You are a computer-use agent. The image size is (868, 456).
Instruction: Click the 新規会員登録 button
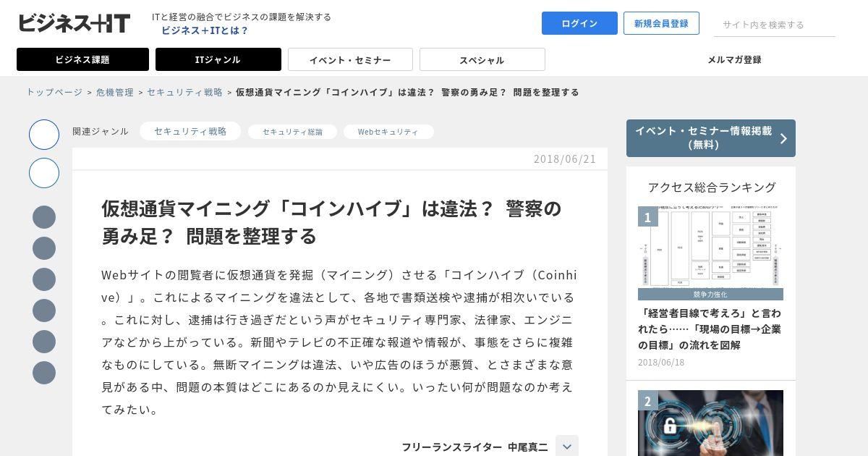tap(661, 23)
